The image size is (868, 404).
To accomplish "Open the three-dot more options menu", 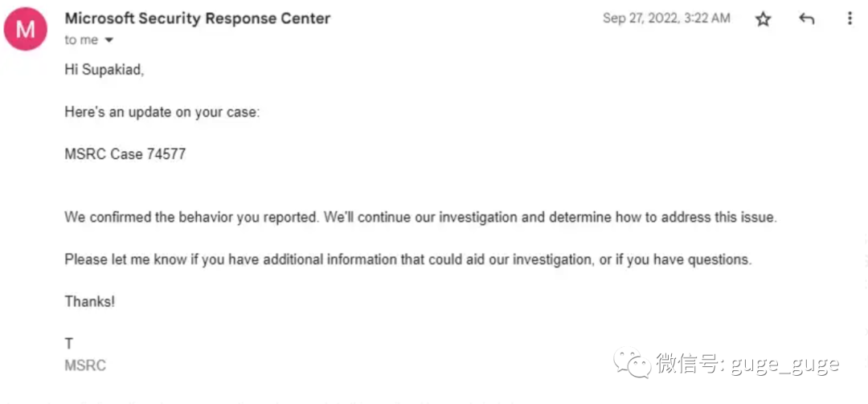I will coord(850,18).
